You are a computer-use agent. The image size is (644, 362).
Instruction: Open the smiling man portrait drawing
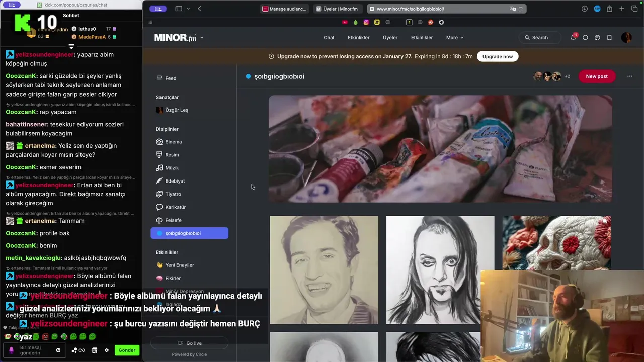[324, 270]
